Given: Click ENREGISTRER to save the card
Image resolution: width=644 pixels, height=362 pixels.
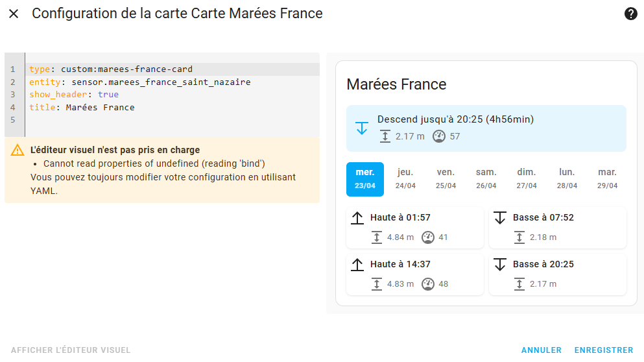Looking at the screenshot, I should (604, 350).
